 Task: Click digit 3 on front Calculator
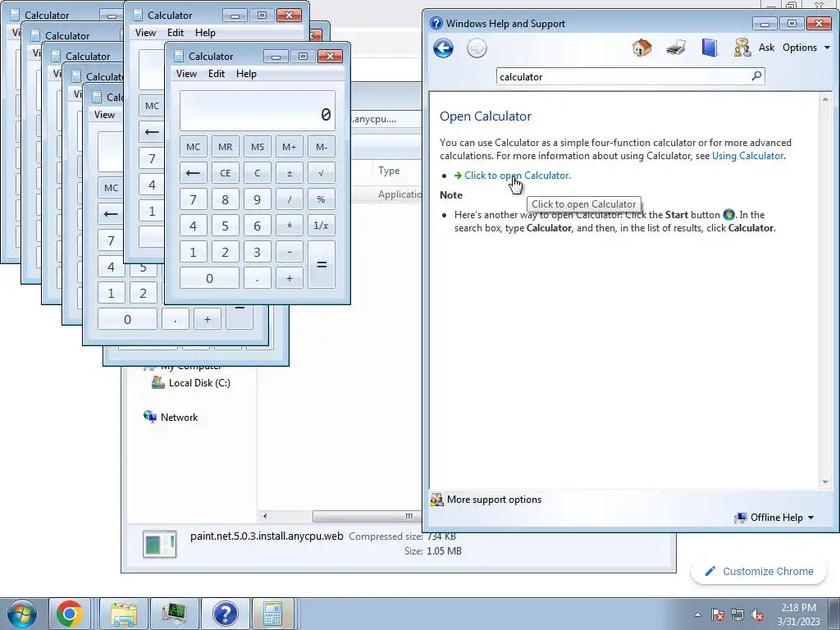coord(257,252)
